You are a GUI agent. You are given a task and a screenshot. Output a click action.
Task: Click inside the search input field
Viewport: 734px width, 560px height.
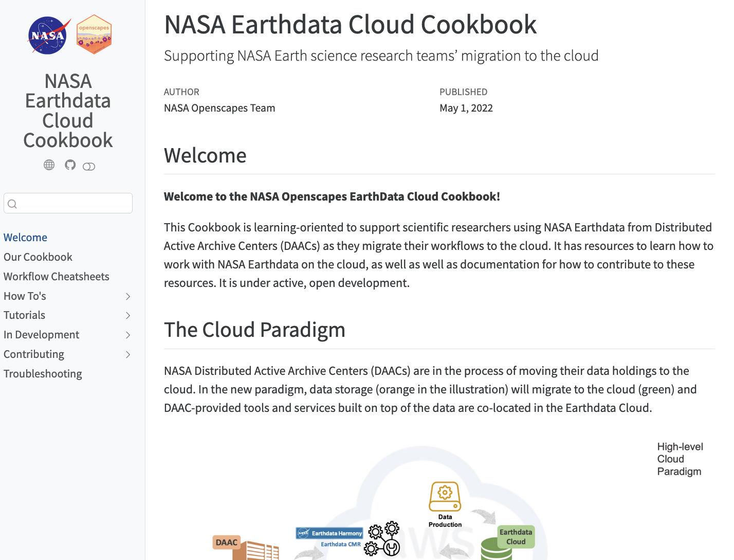click(68, 203)
